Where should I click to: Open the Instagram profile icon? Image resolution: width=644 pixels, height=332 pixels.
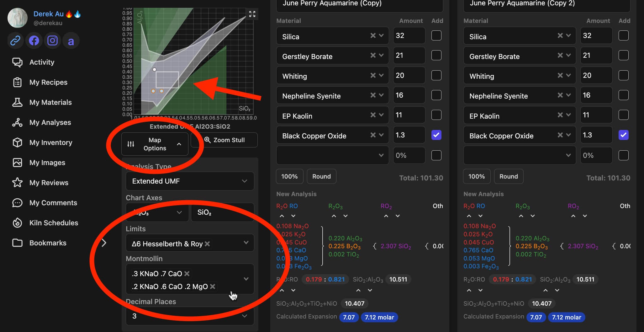tap(52, 41)
